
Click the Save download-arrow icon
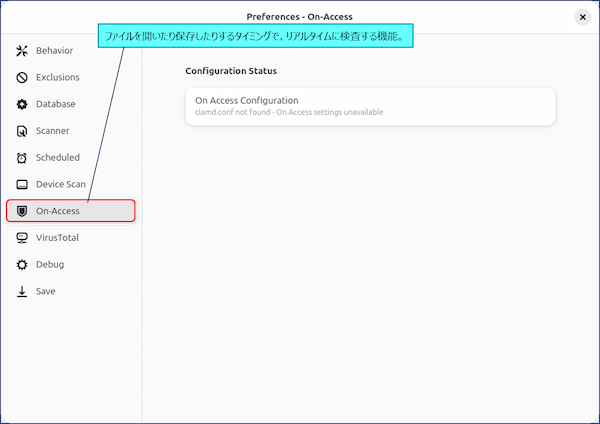click(x=22, y=291)
